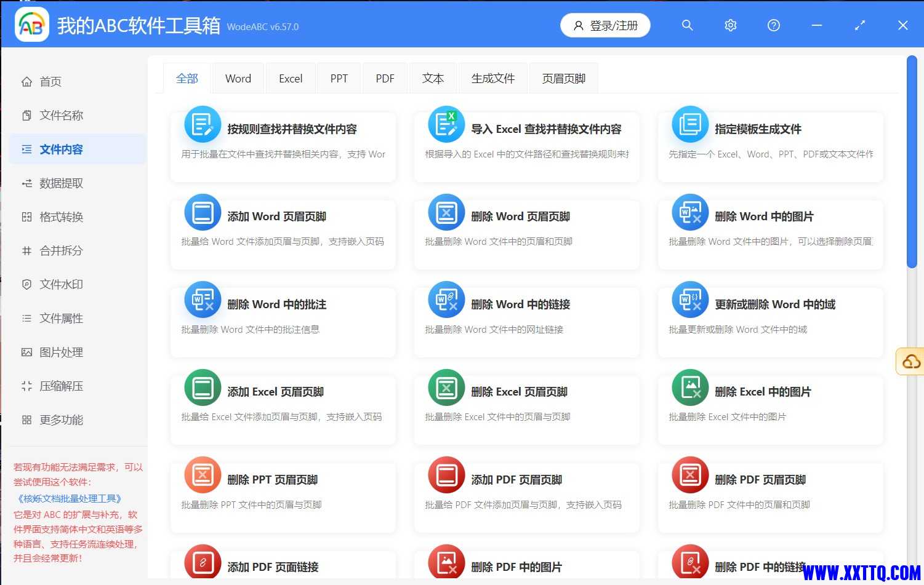
Task: Open 图片处理 sidebar section
Action: [x=78, y=352]
